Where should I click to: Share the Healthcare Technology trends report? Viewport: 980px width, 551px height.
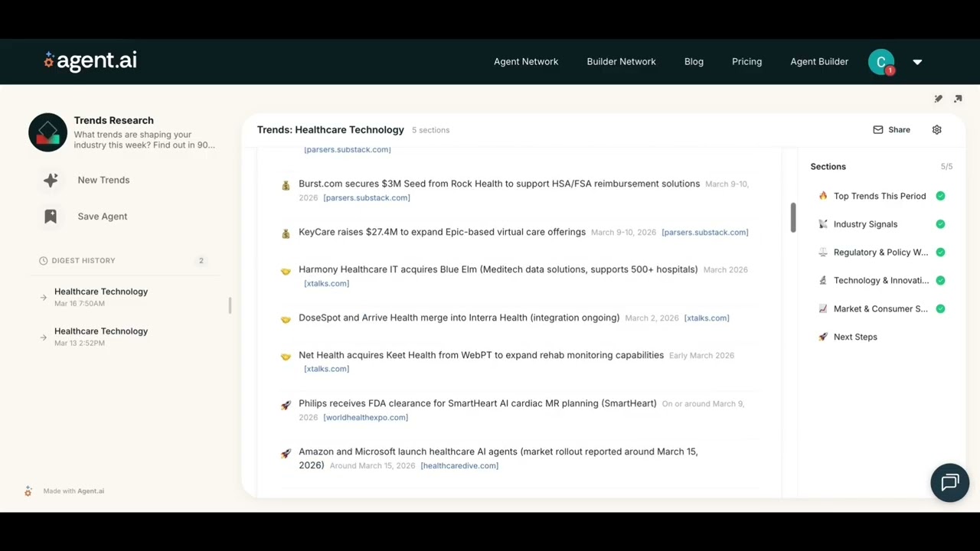point(892,130)
